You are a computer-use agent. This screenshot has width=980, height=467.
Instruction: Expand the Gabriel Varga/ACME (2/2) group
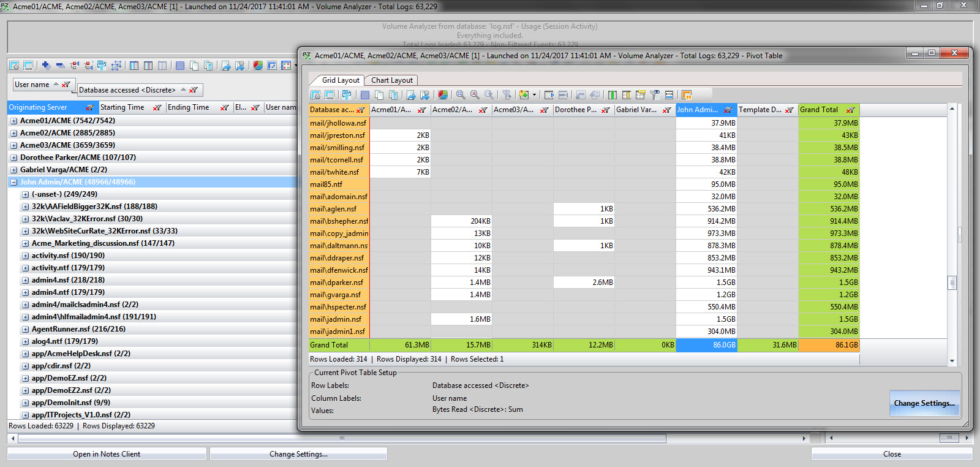click(13, 170)
